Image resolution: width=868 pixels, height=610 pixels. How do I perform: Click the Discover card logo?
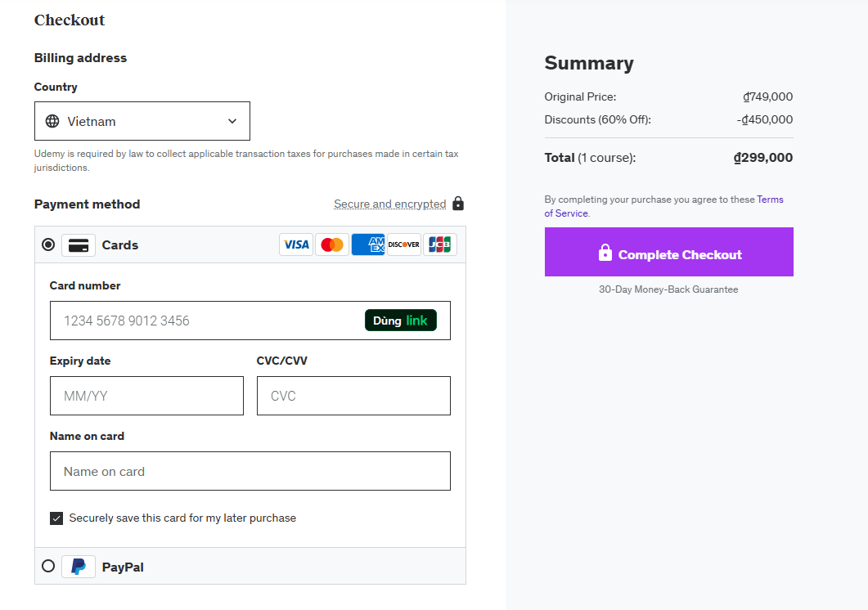(x=404, y=244)
